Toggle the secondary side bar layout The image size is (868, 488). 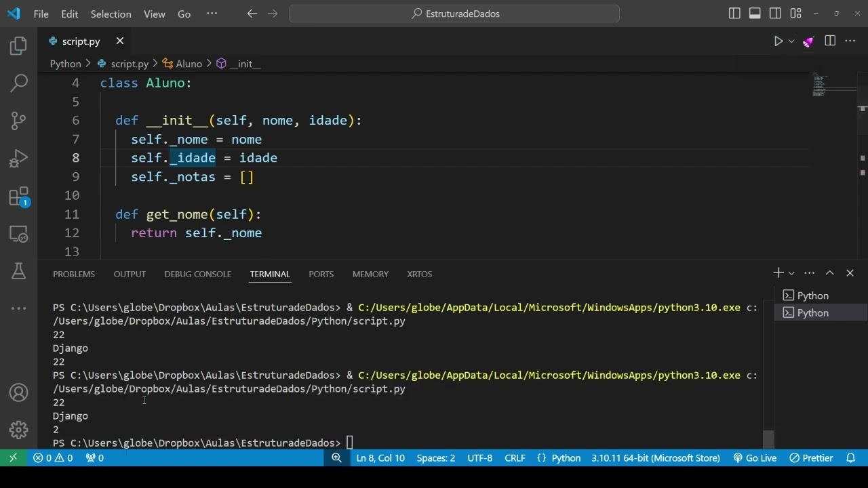[x=775, y=14]
